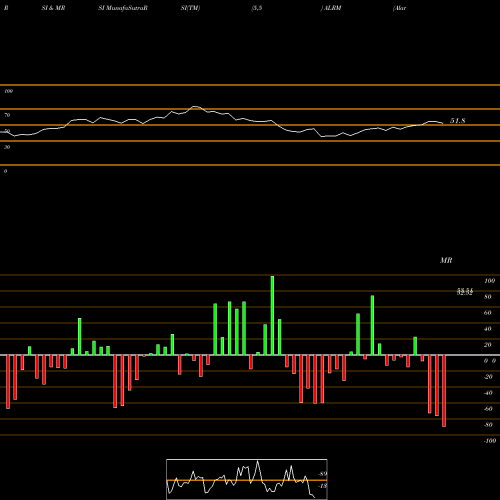Viewport: 500px width, 500px height.
Task: Click the last red MR bar near -80
Action: coord(444,391)
